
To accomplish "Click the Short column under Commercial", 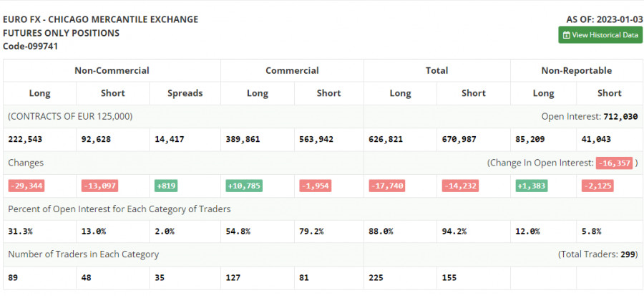I will tap(329, 93).
